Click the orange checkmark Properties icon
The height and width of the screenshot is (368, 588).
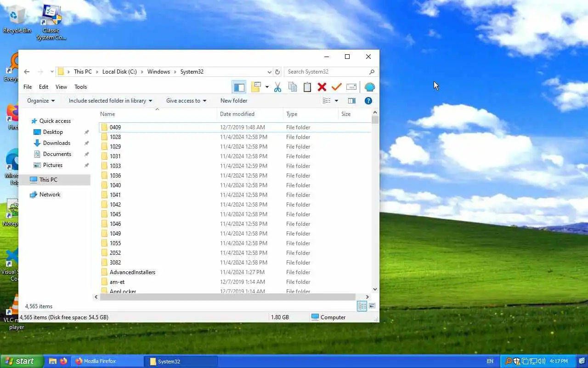(336, 87)
